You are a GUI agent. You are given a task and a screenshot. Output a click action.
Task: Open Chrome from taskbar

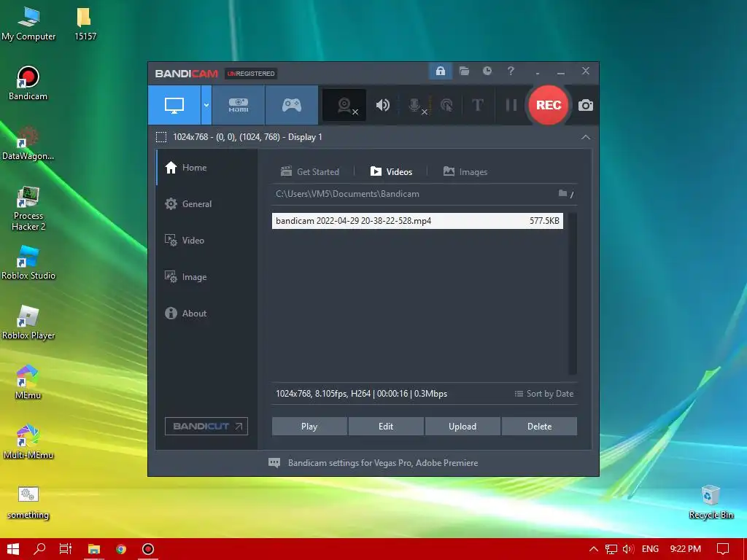pyautogui.click(x=121, y=549)
